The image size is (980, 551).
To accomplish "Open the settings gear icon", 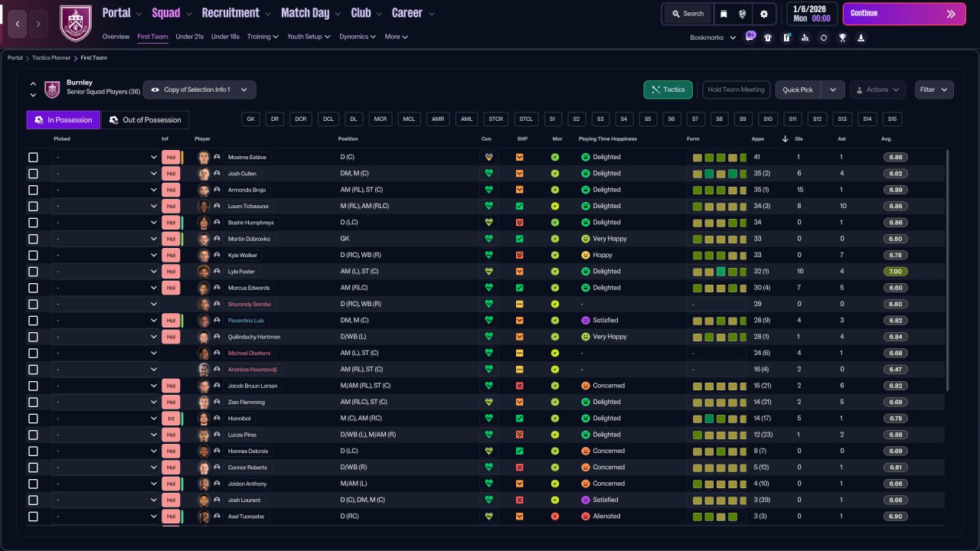I will click(x=763, y=14).
